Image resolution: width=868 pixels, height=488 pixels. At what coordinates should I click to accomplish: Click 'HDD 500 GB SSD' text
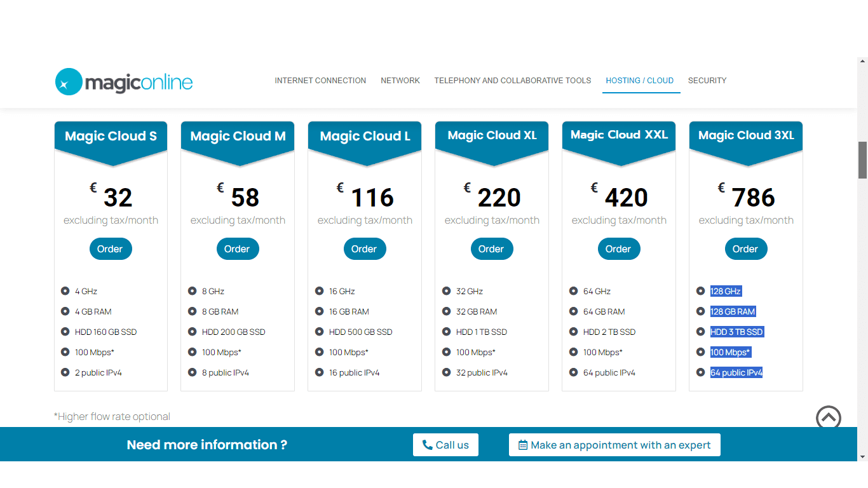click(x=361, y=332)
